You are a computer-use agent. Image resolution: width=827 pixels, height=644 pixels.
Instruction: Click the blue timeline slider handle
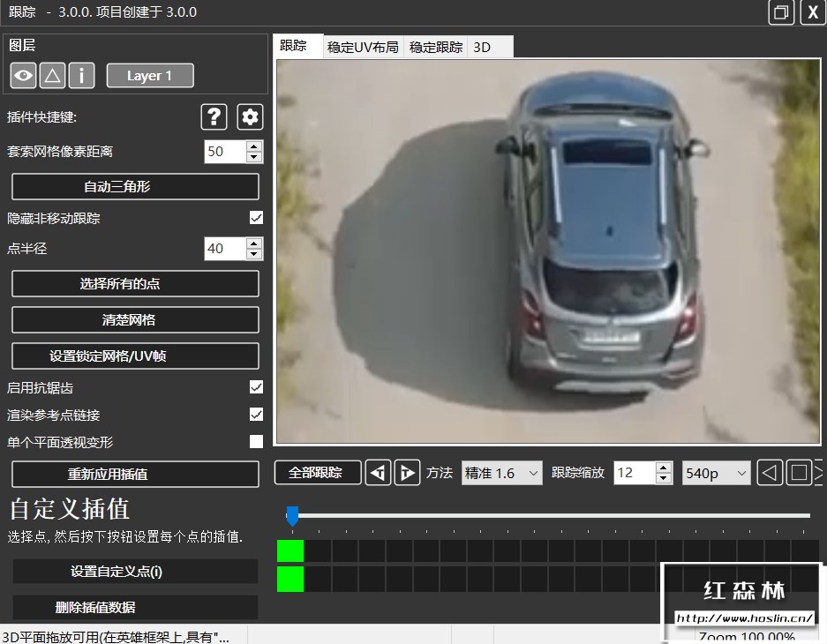[292, 516]
